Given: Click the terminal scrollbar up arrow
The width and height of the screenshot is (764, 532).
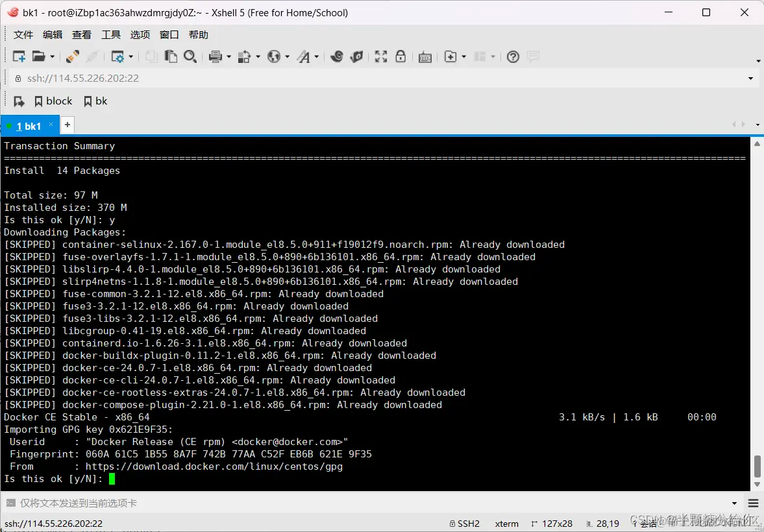Looking at the screenshot, I should pos(757,144).
